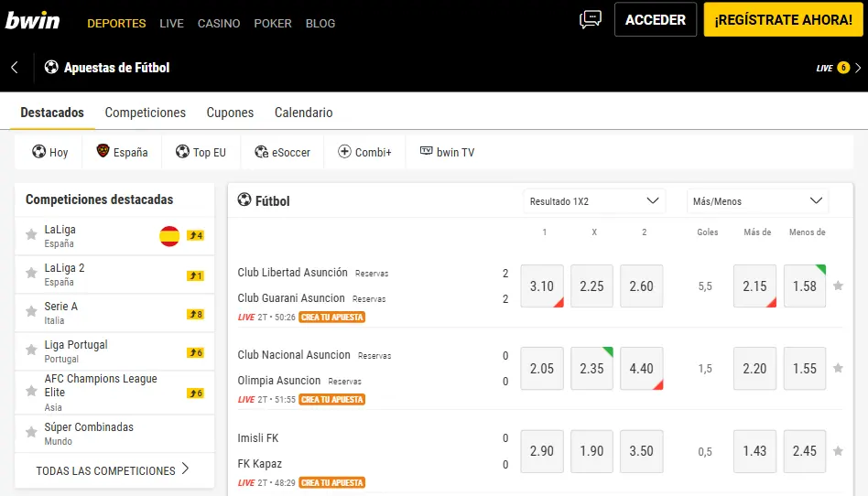
Task: Select Más de 0,5 at 1.43
Action: 754,451
